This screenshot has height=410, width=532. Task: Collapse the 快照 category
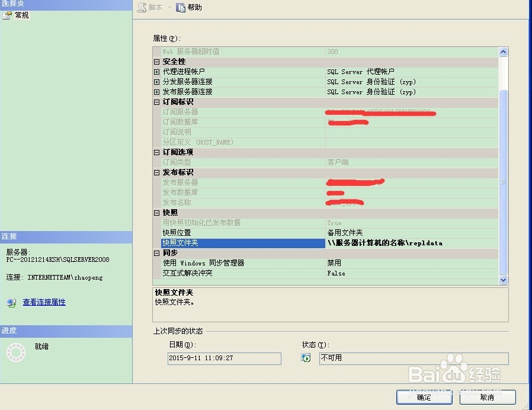coord(156,213)
